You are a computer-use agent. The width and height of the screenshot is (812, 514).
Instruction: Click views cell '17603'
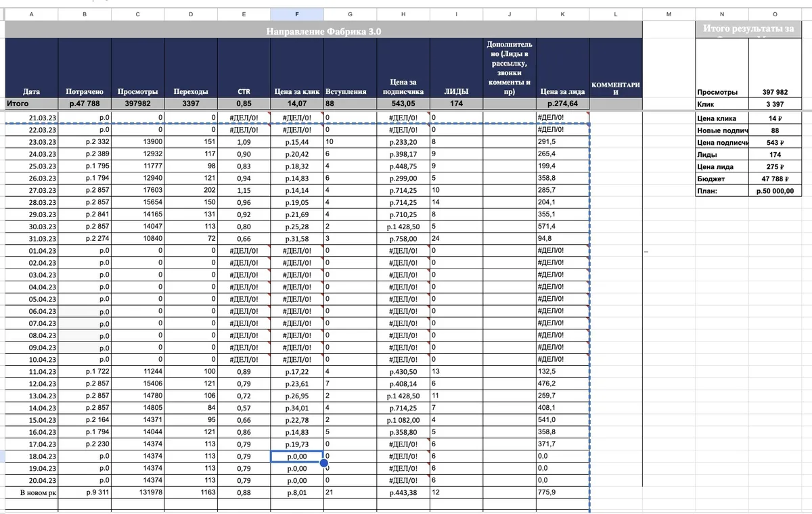[x=137, y=190]
